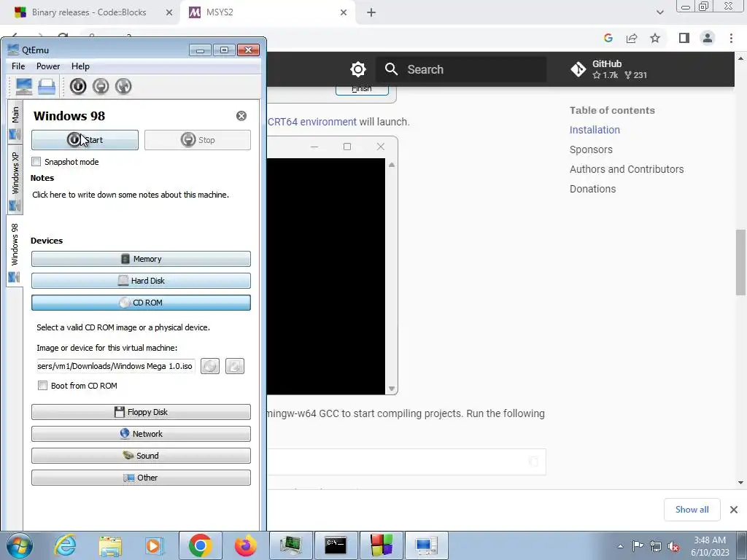Open Authors and Contributors in table of contents
Screen dimensions: 747x560
point(627,169)
